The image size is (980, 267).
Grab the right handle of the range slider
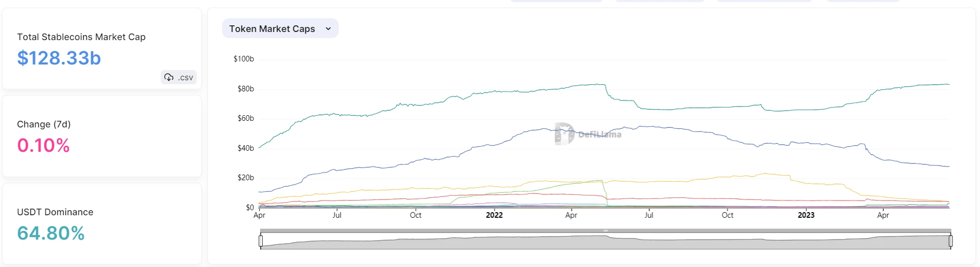(951, 241)
